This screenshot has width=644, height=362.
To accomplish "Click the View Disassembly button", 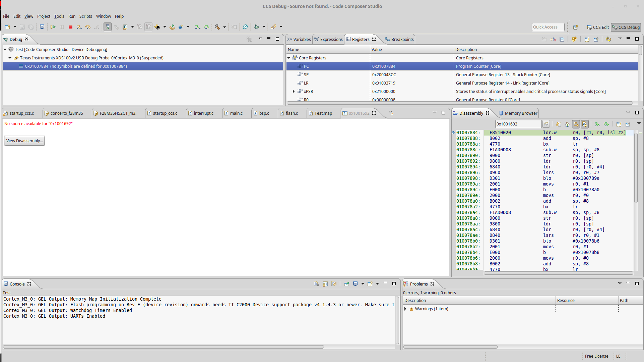I will [24, 141].
